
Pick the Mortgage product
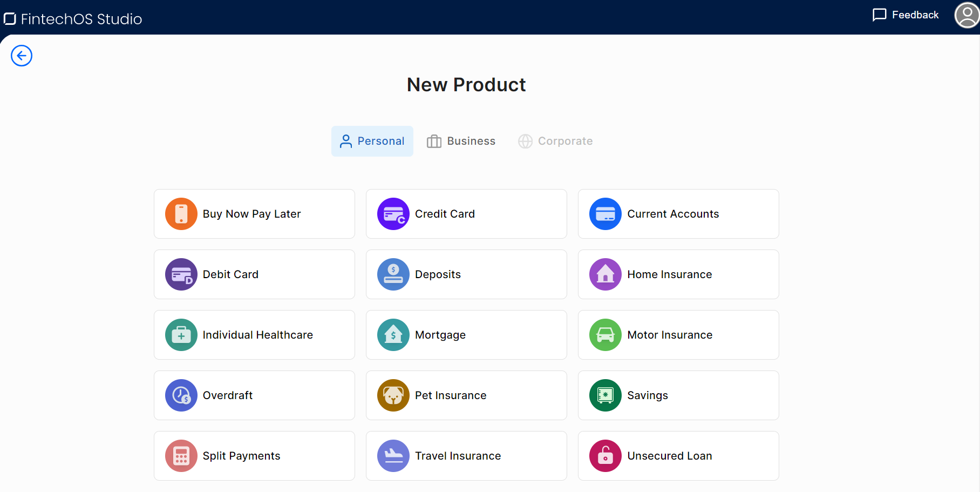click(x=466, y=335)
